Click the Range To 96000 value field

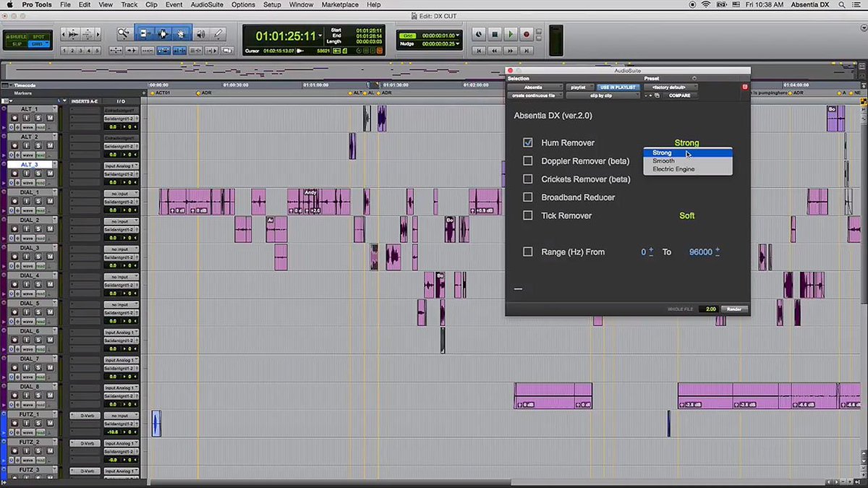point(700,252)
